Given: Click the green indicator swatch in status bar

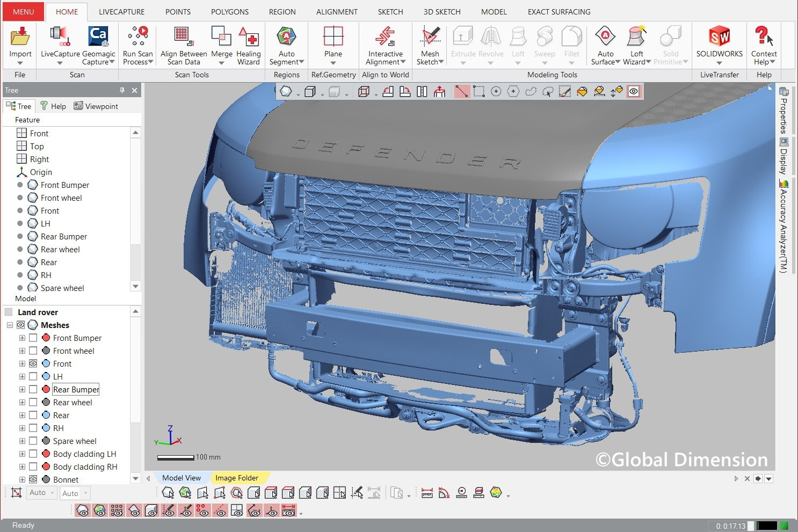Looking at the screenshot, I should 784,526.
